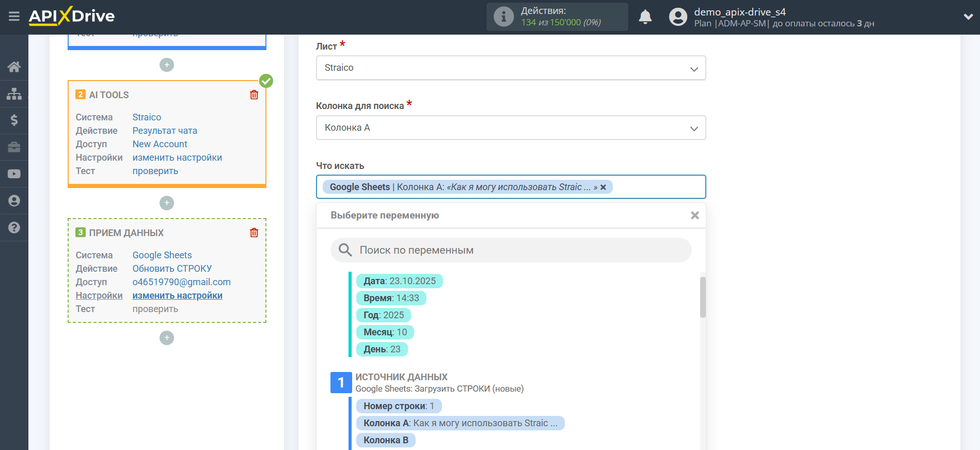Delete the ПРИЕМ ДАННЫХ block
This screenshot has height=450, width=980.
[x=254, y=233]
